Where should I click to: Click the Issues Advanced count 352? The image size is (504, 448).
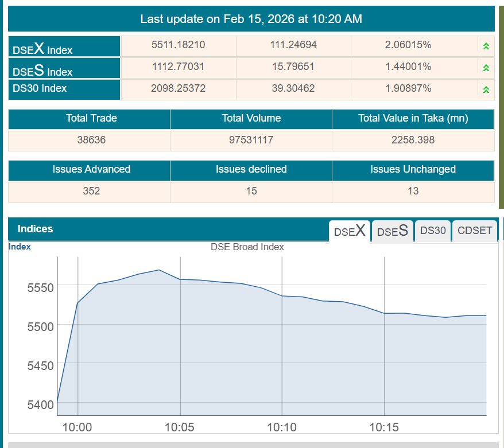coord(91,191)
